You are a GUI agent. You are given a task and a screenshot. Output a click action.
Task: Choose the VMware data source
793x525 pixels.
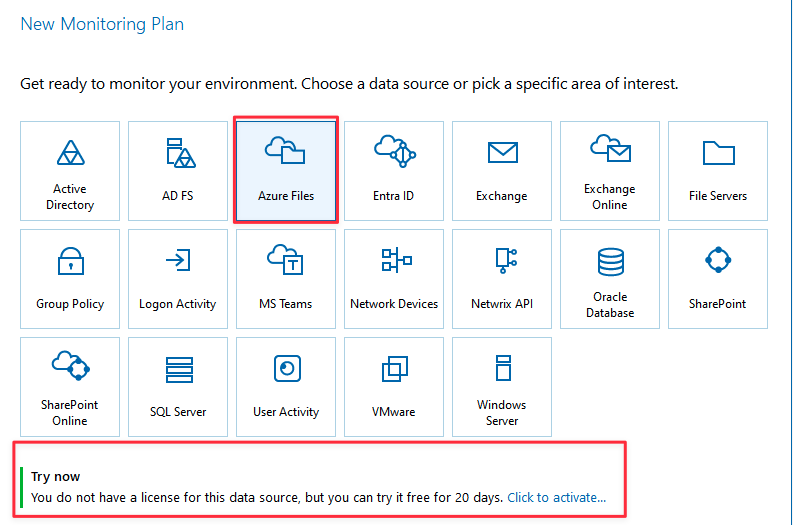(394, 387)
